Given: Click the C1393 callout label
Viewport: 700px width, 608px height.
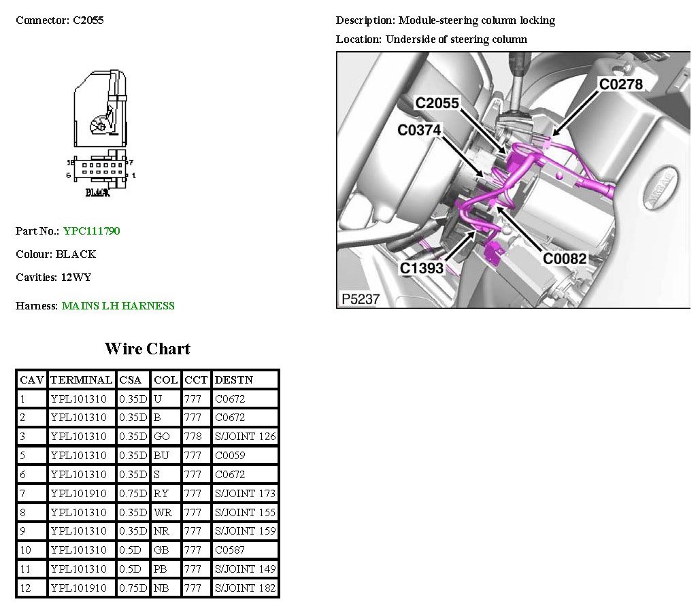Looking at the screenshot, I should pos(422,268).
